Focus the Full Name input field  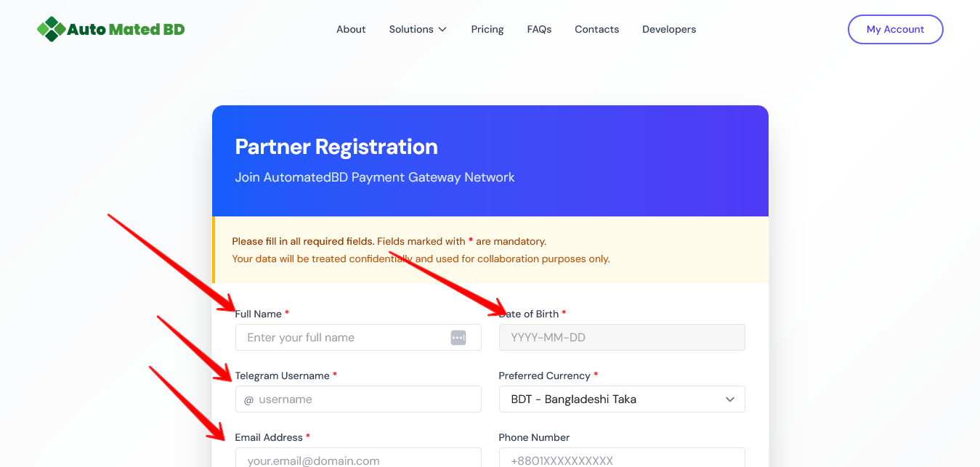pyautogui.click(x=341, y=338)
